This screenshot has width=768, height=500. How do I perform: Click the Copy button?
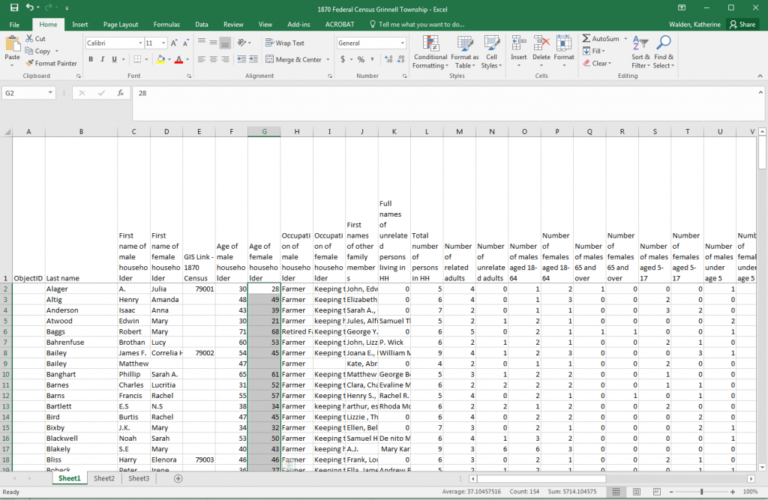pyautogui.click(x=39, y=51)
